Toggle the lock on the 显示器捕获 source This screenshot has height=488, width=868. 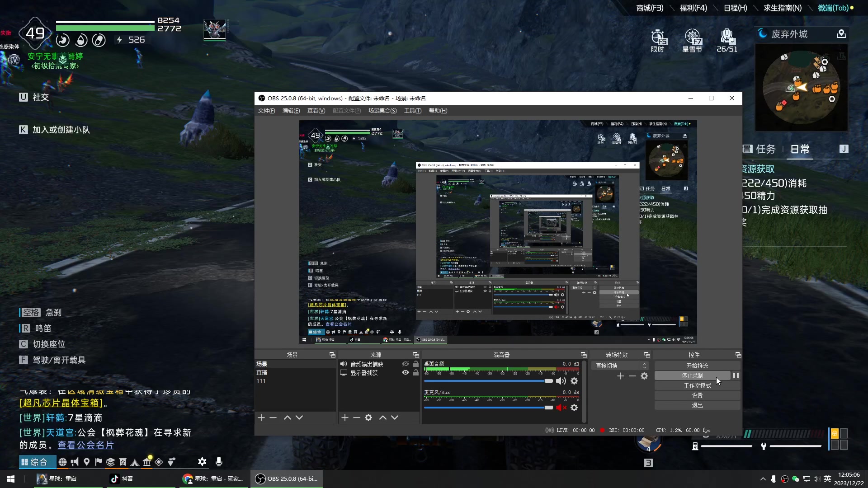pyautogui.click(x=415, y=372)
